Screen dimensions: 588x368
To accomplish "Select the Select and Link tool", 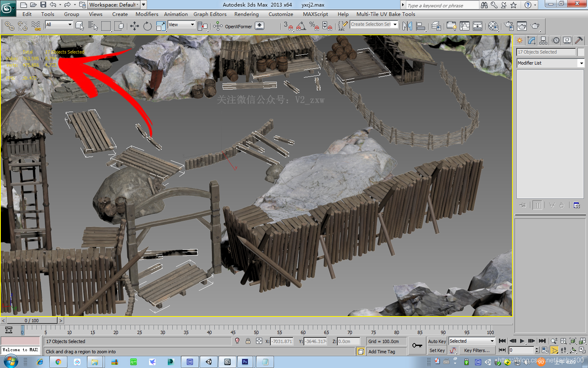I will [9, 26].
